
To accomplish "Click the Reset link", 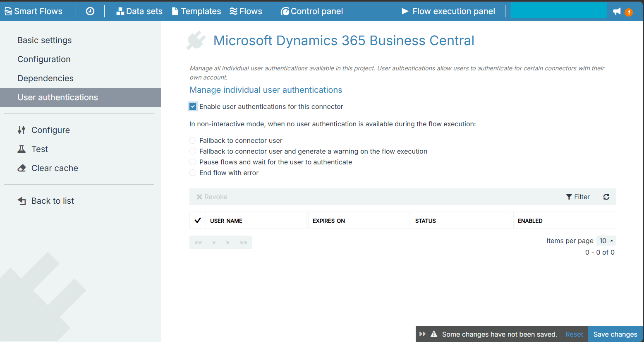I will [x=574, y=334].
